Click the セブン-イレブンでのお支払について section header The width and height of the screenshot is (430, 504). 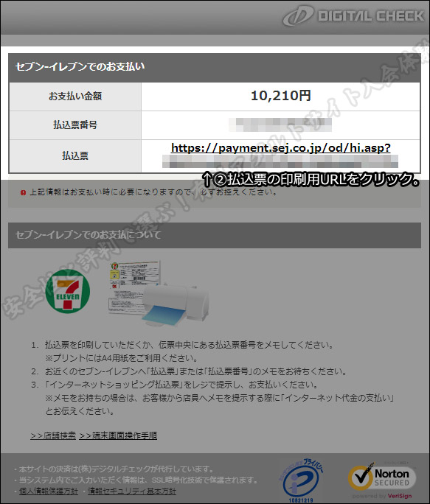[x=215, y=235]
